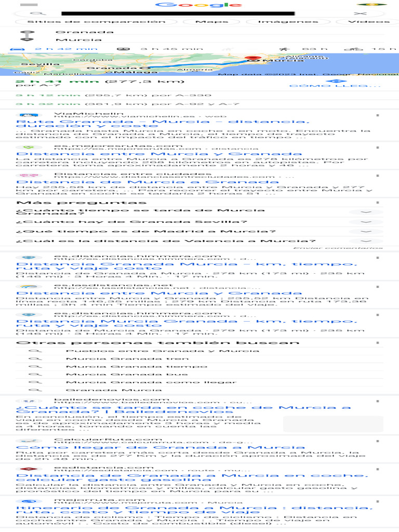Choose the 2 h 41 min route via A-7
Screen dimensions: 399x532
pyautogui.click(x=100, y=83)
